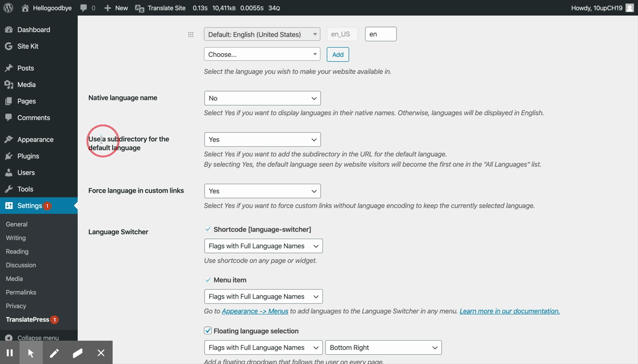Image resolution: width=638 pixels, height=364 pixels.
Task: Open the Default: English (United States) dropdown
Action: tap(262, 34)
